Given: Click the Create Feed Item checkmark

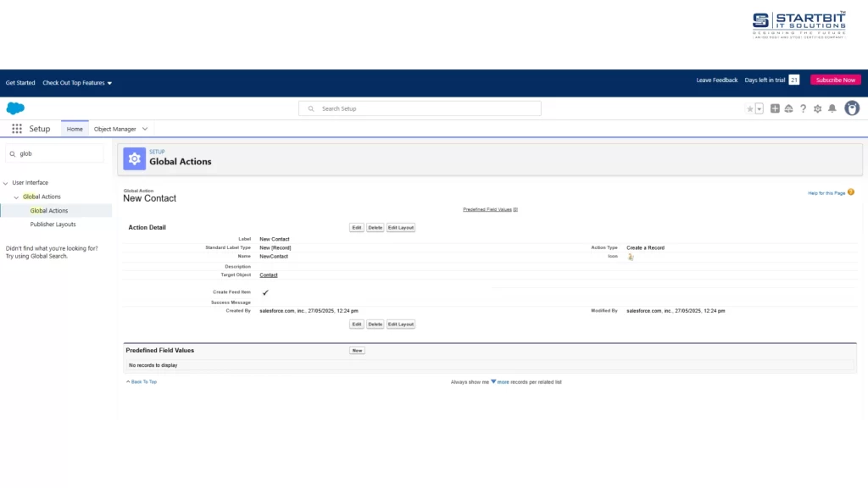Looking at the screenshot, I should coord(265,292).
